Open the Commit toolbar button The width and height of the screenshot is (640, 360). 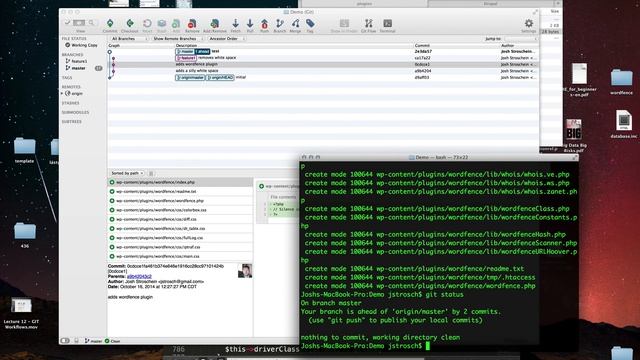point(110,25)
